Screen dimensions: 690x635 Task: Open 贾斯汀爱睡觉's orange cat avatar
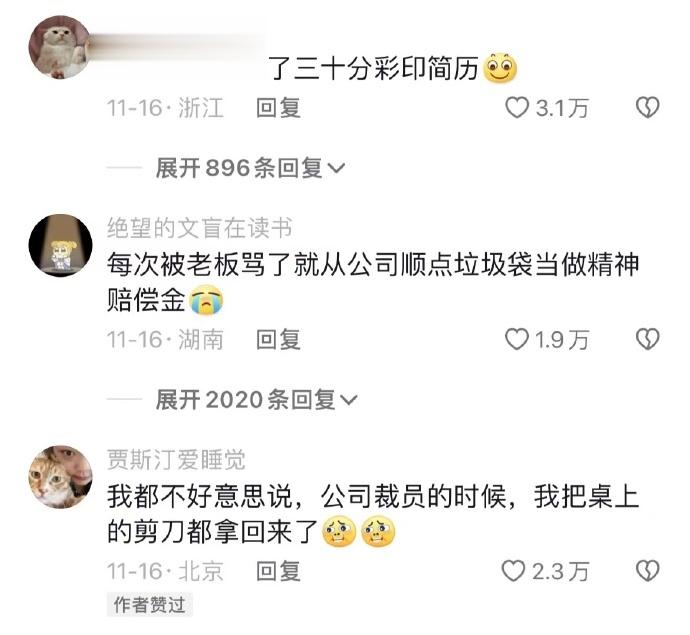click(60, 477)
